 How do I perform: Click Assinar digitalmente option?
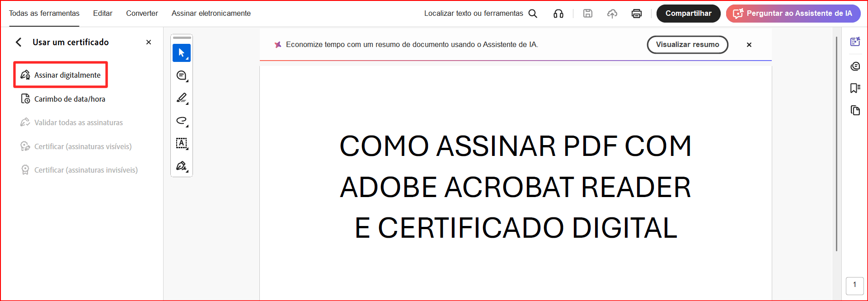click(x=61, y=75)
